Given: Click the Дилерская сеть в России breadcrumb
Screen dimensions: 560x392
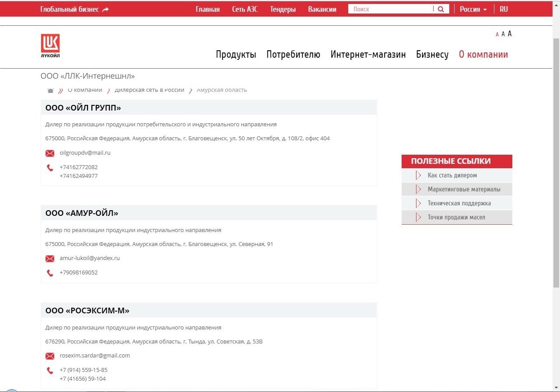Looking at the screenshot, I should coord(150,90).
